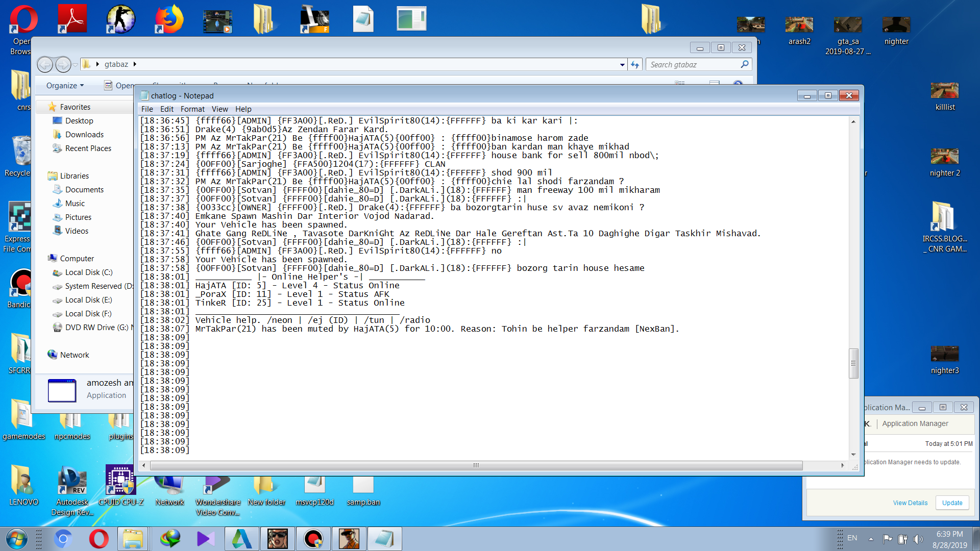This screenshot has width=980, height=551.
Task: Open Notepad from the taskbar
Action: click(x=384, y=539)
